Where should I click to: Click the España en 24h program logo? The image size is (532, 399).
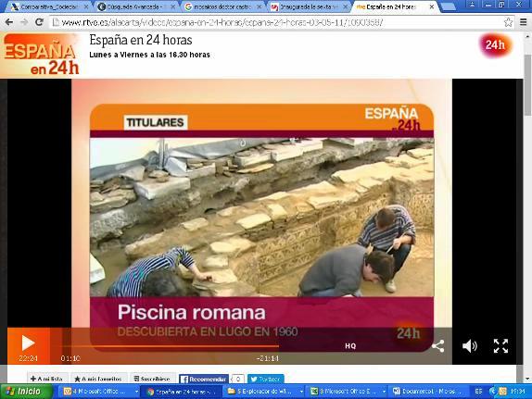tap(41, 55)
